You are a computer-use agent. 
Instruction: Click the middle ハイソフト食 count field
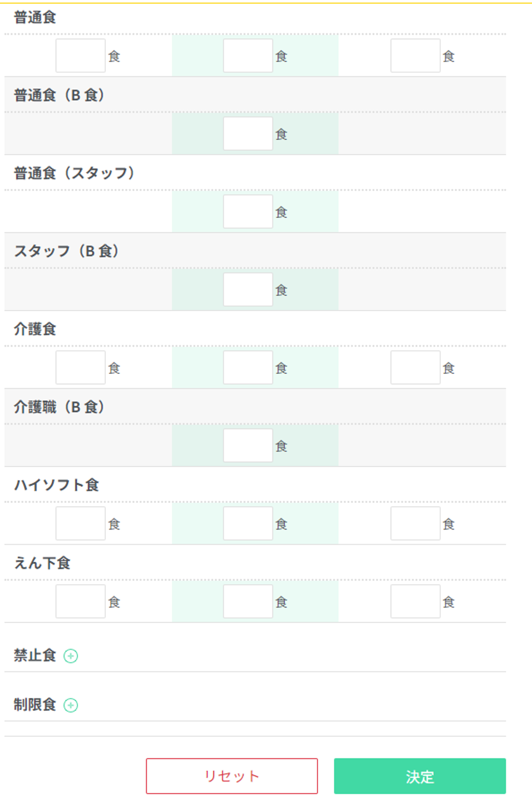(x=248, y=524)
